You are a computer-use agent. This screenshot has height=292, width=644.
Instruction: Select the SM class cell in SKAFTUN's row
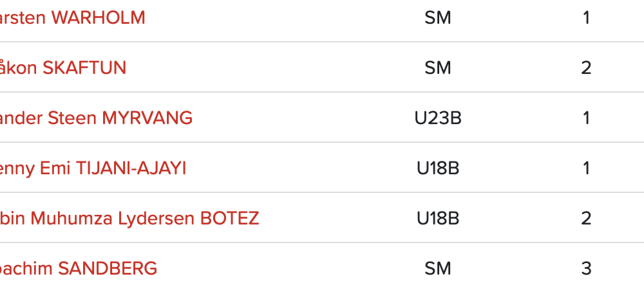pos(438,68)
